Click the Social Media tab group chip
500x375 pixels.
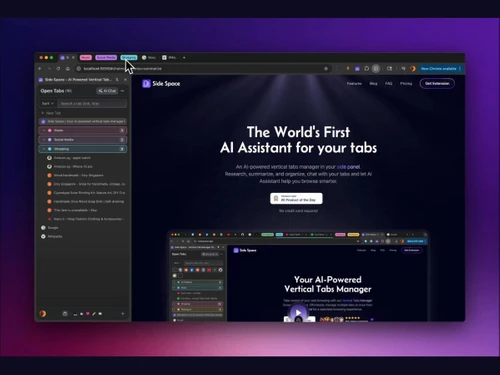pyautogui.click(x=106, y=58)
